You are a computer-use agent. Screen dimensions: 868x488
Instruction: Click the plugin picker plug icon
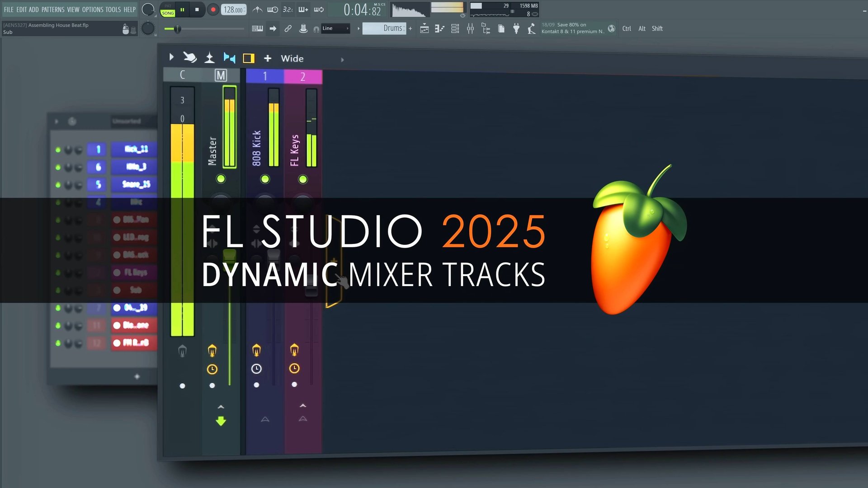pos(517,28)
